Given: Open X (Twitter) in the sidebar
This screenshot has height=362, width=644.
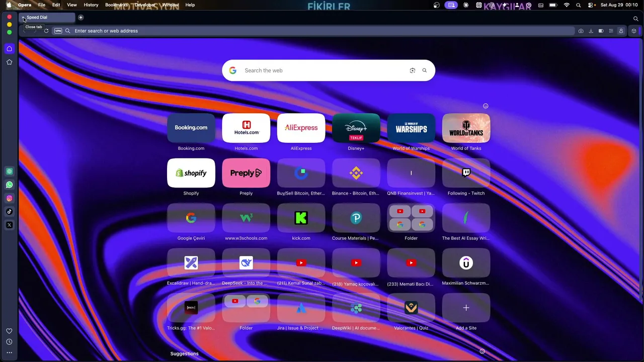Looking at the screenshot, I should (x=9, y=225).
